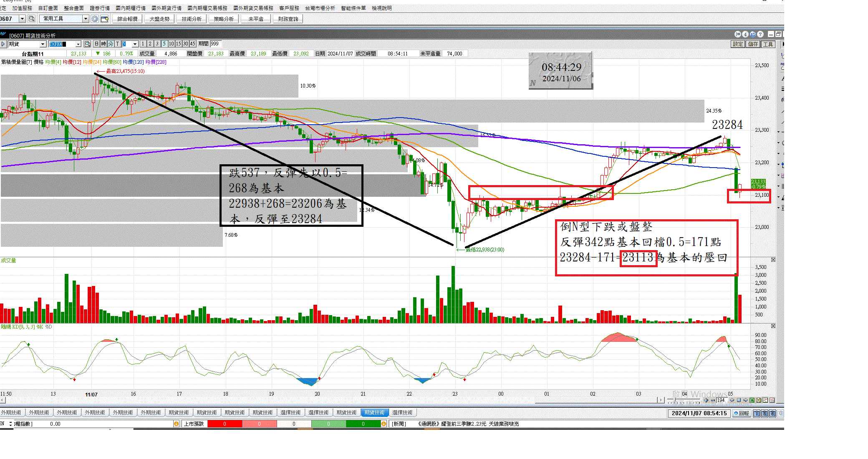
Task: Click the 財務查詢 button
Action: pos(288,19)
